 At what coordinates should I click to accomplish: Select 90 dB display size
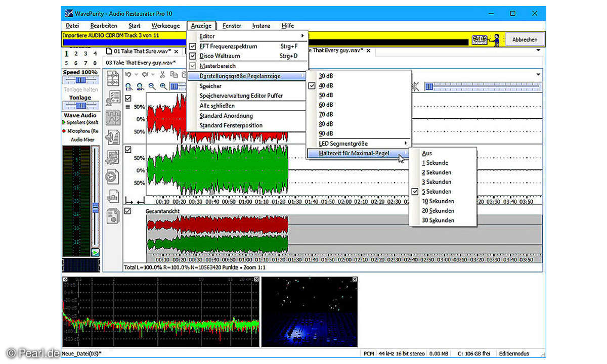[359, 133]
